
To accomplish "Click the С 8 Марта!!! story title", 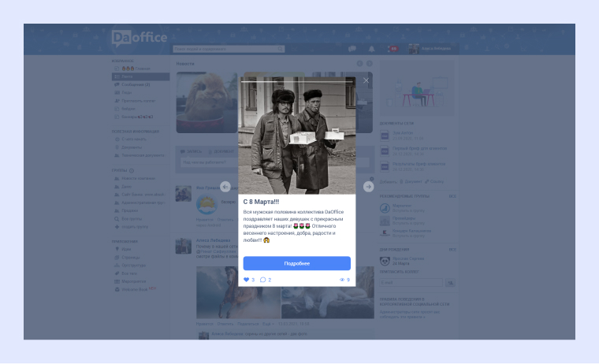I will pos(261,202).
